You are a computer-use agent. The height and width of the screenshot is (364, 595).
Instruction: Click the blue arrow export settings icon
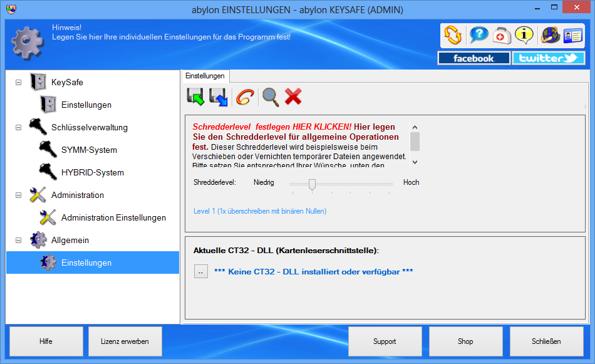click(219, 96)
